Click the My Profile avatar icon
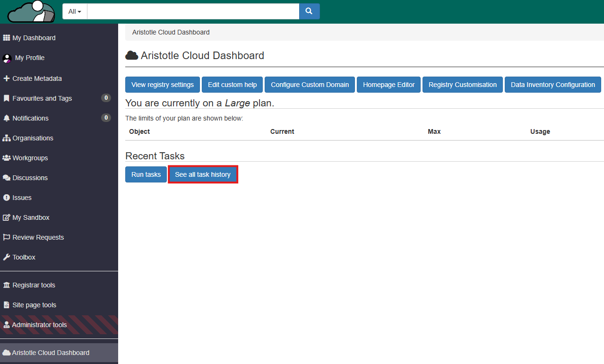604x364 pixels. pos(7,58)
